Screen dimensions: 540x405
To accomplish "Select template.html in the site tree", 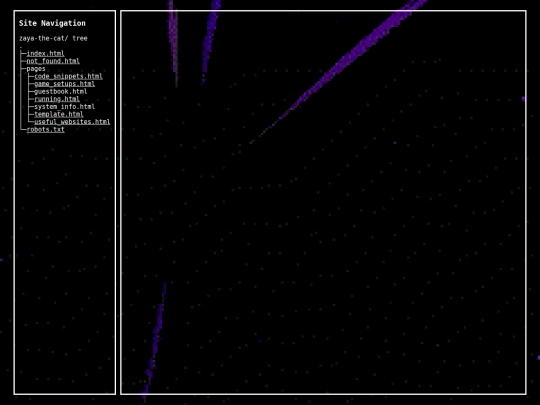I will 59,114.
